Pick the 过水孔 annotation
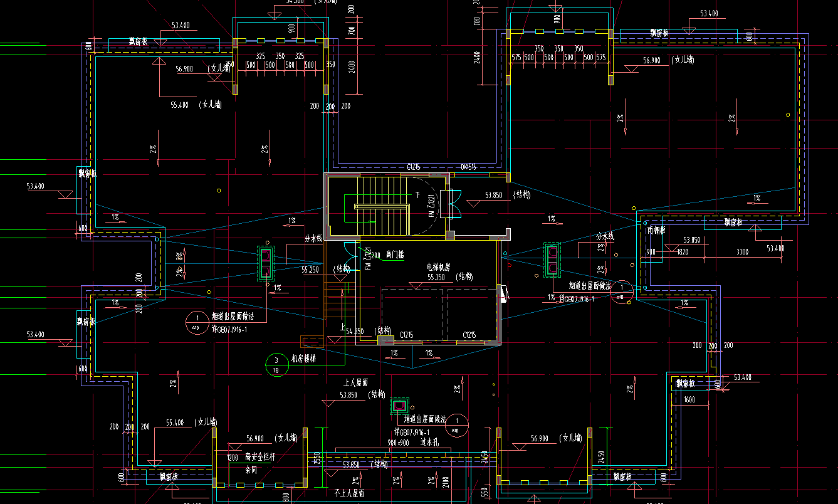Image resolution: width=838 pixels, height=504 pixels. [429, 441]
